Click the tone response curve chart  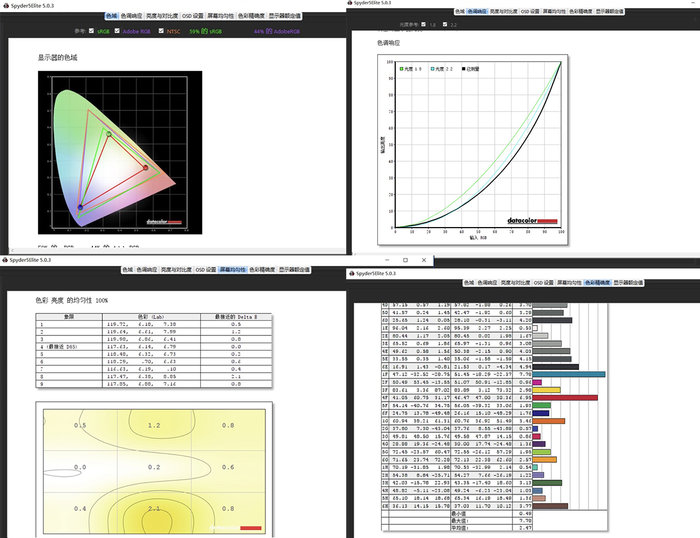click(473, 150)
